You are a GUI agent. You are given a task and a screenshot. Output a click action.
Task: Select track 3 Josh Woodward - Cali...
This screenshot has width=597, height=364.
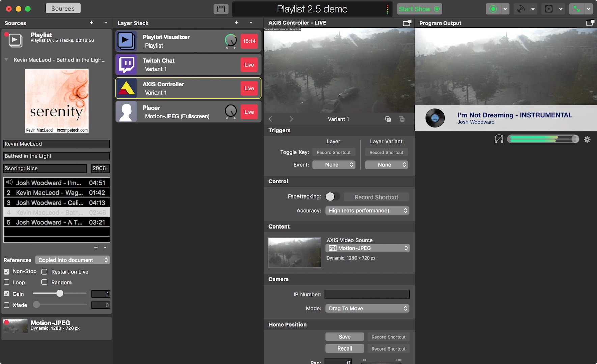(x=57, y=203)
